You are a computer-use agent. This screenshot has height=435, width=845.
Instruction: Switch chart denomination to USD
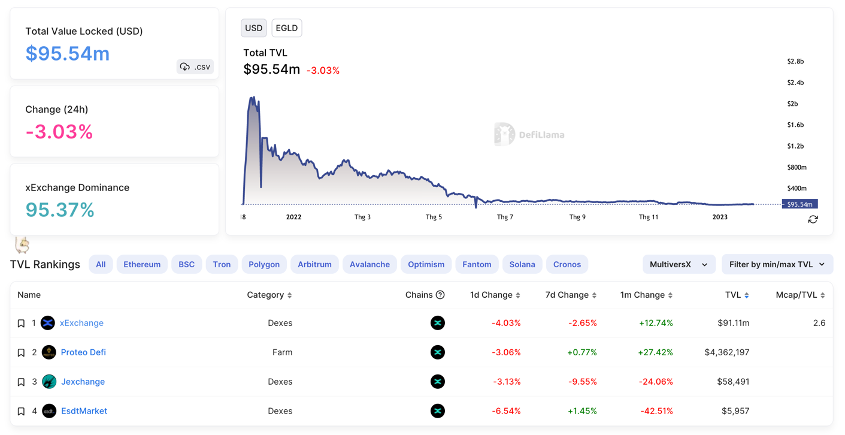[254, 28]
